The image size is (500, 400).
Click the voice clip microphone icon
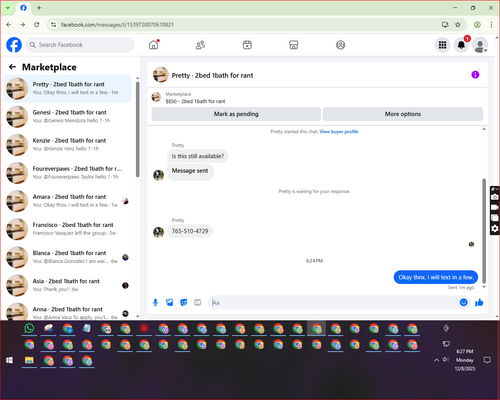[x=155, y=302]
